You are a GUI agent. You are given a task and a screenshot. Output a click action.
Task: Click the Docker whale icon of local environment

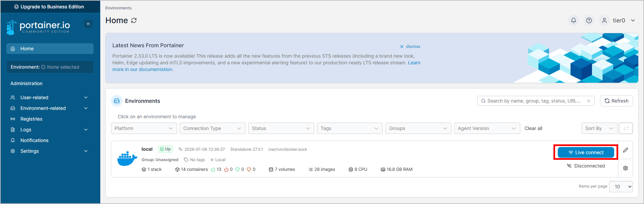coord(127,159)
